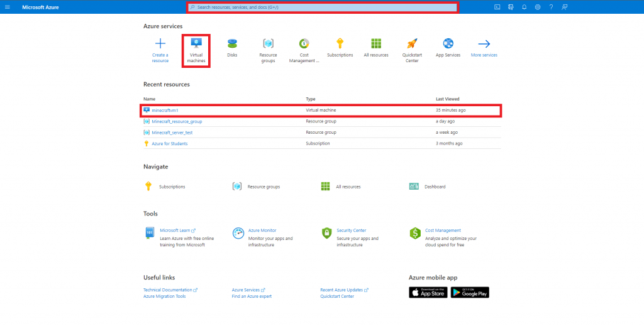Screen dimensions: 644x326
Task: Show notifications bell panel
Action: click(524, 7)
